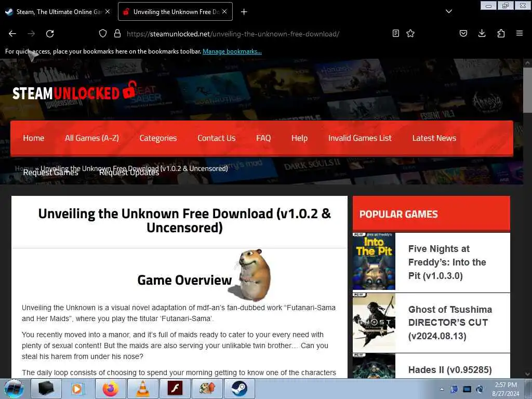Go to the Contact Us page
532x399 pixels.
[x=217, y=138]
